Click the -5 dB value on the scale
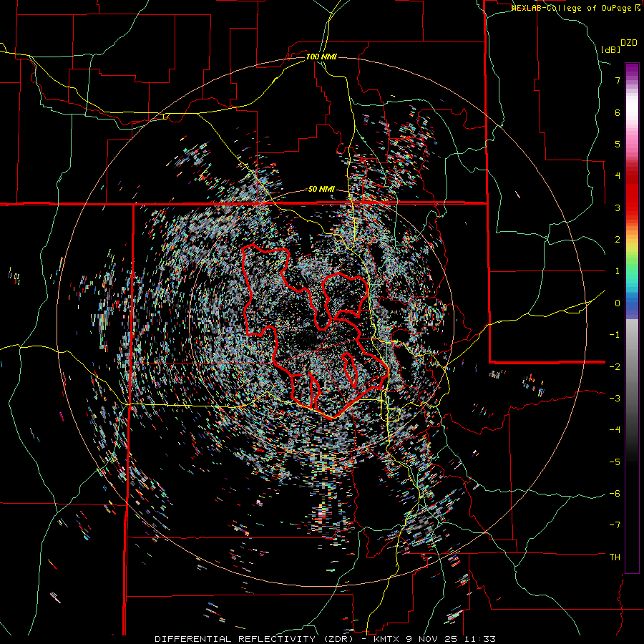The image size is (644, 644). [x=615, y=462]
